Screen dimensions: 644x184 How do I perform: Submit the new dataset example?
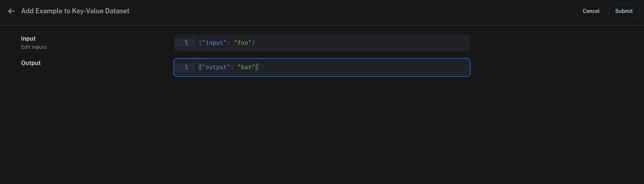[624, 11]
